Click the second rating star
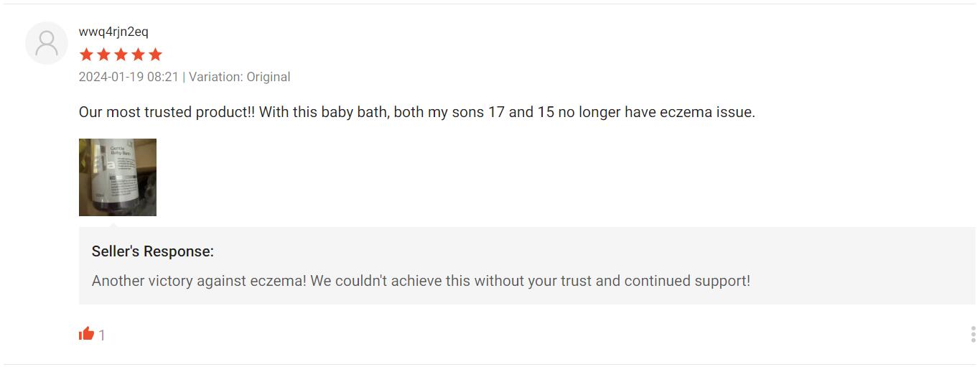The image size is (980, 367). (x=103, y=55)
